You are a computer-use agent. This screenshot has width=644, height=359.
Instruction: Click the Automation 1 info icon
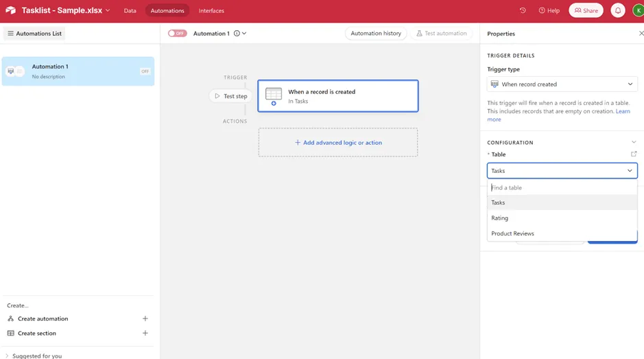pos(237,34)
